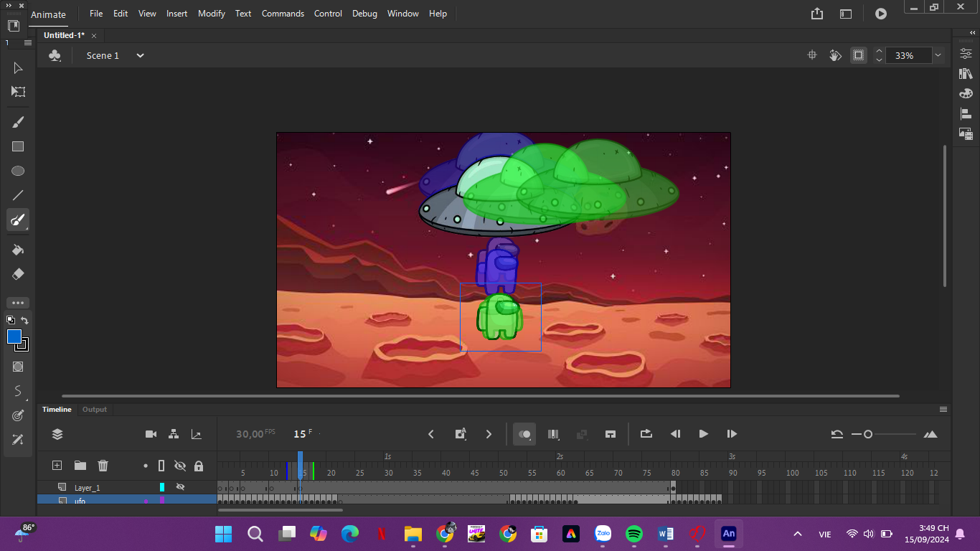This screenshot has width=980, height=551.
Task: Click the Center Stage icon
Action: point(812,55)
